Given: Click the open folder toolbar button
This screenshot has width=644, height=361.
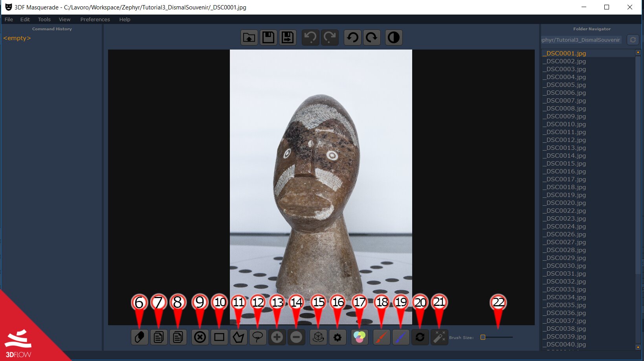Looking at the screenshot, I should pyautogui.click(x=249, y=38).
